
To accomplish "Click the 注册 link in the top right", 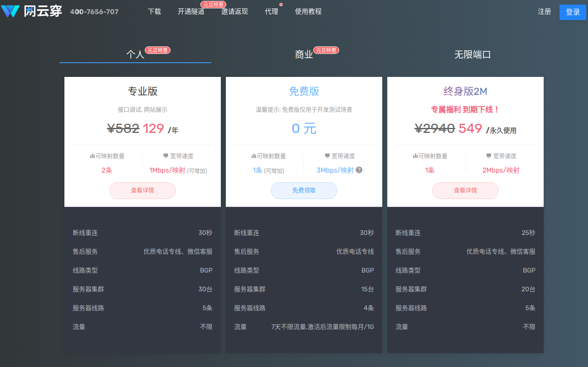I will [x=545, y=12].
